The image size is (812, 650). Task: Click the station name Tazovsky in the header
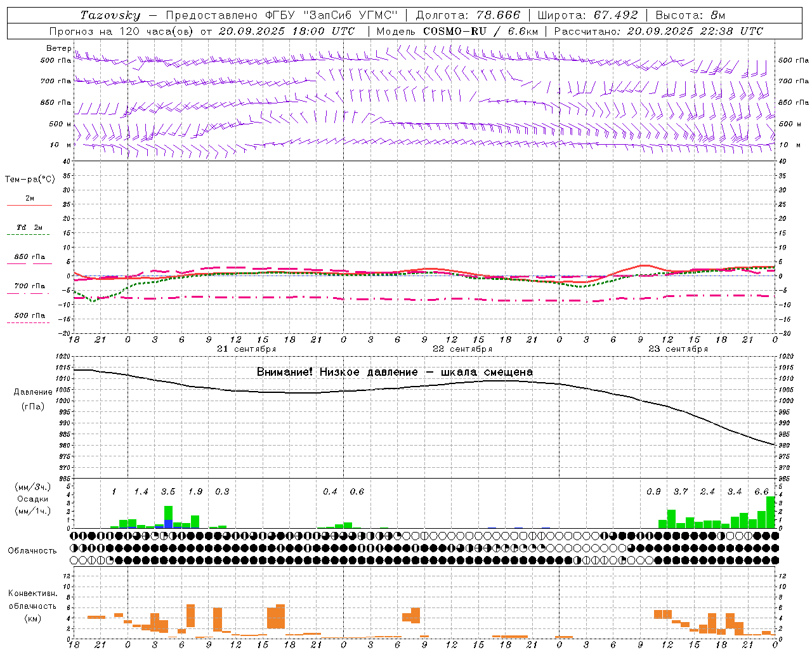110,15
